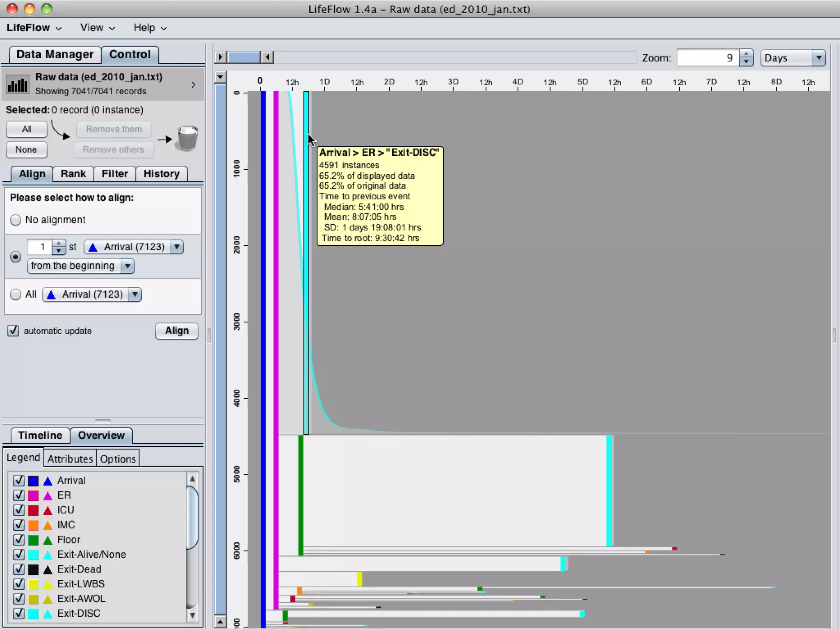Image resolution: width=840 pixels, height=630 pixels.
Task: Increase zoom value with stepper up arrow
Action: [746, 54]
